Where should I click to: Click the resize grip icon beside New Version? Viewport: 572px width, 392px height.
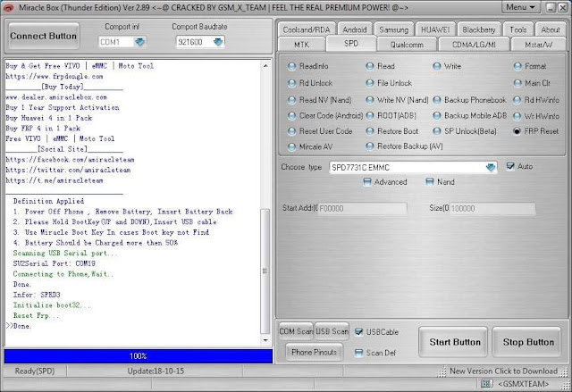pyautogui.click(x=442, y=372)
